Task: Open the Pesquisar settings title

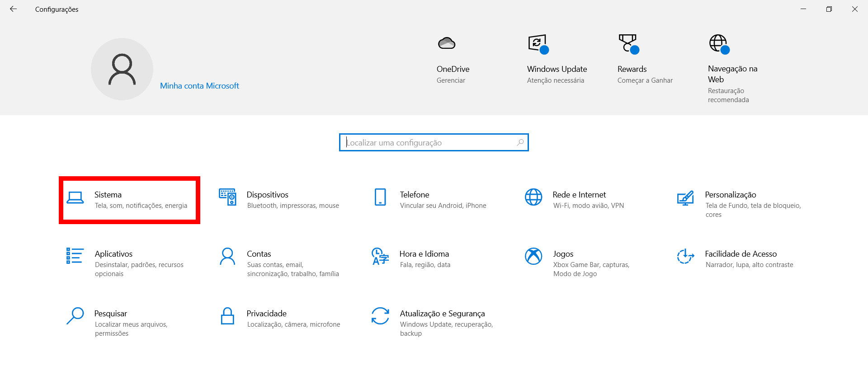Action: pyautogui.click(x=111, y=314)
